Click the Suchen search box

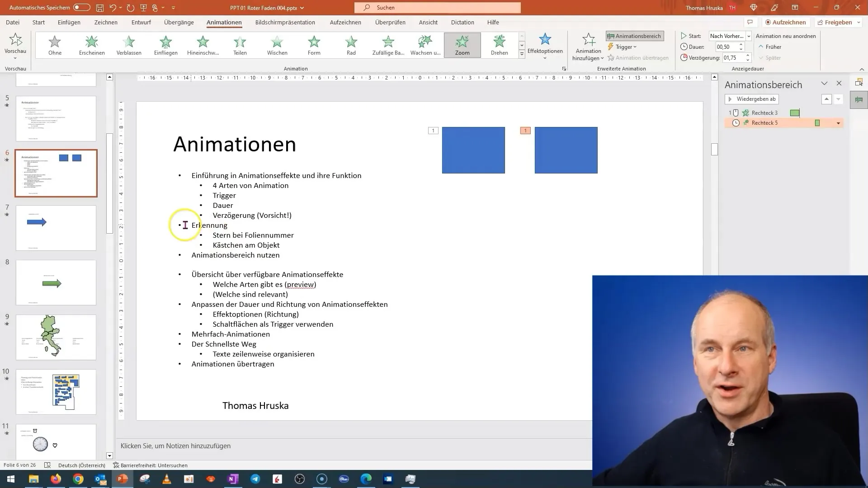point(438,8)
